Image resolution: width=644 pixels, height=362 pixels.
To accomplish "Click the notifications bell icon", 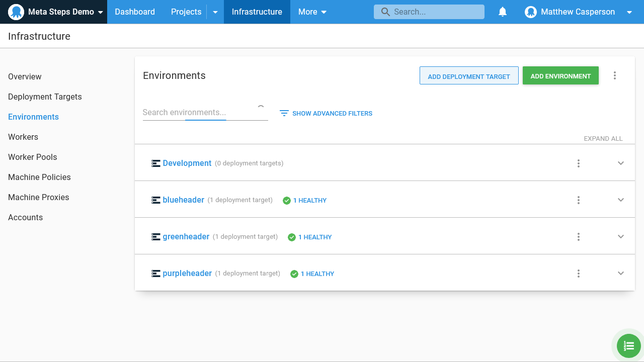I will [502, 12].
